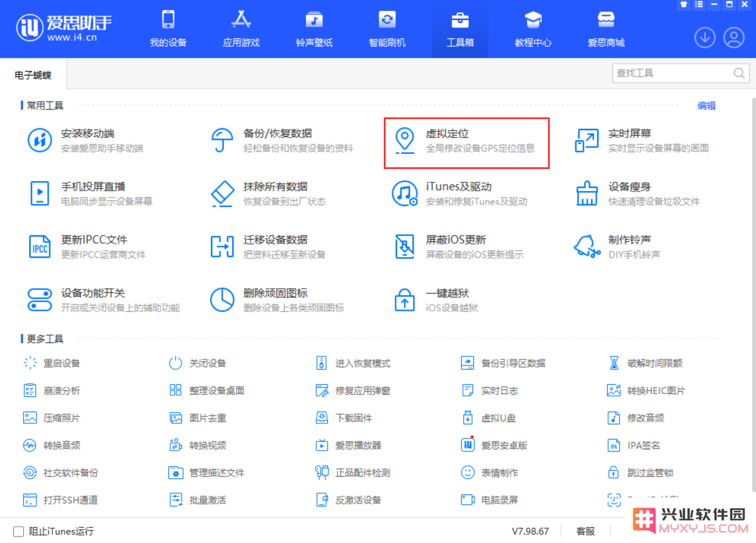Open the user account icon
Viewport: 756px width, 543px height.
click(x=734, y=38)
